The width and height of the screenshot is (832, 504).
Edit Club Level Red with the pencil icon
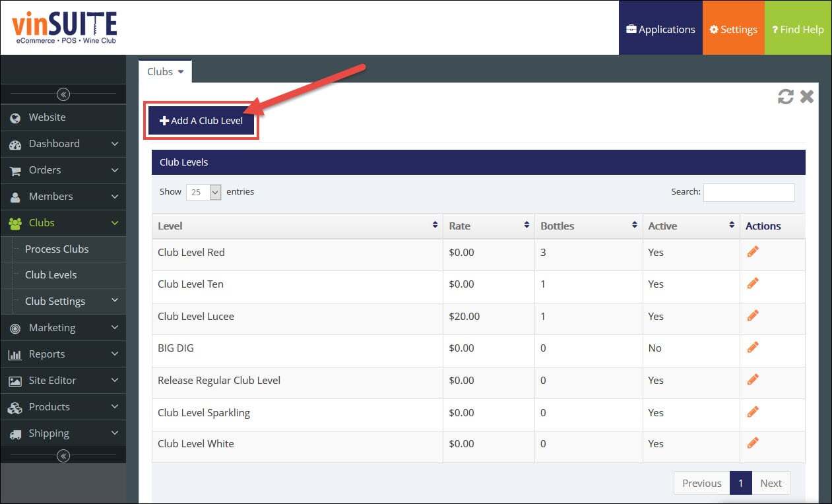753,251
